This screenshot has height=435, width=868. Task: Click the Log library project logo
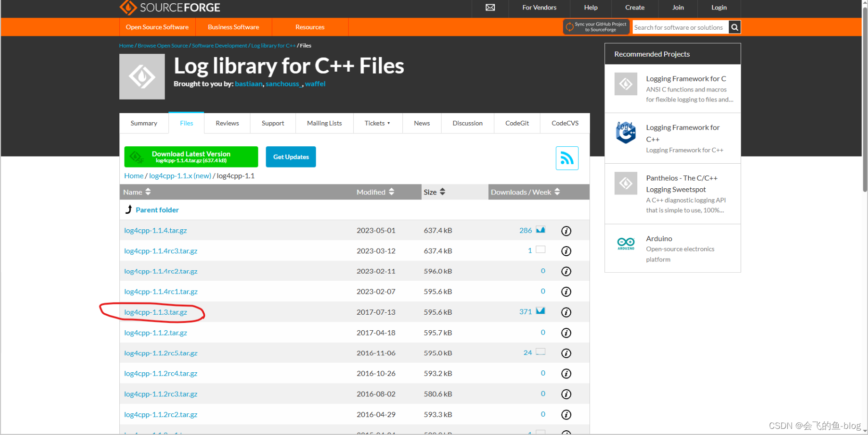pyautogui.click(x=142, y=76)
